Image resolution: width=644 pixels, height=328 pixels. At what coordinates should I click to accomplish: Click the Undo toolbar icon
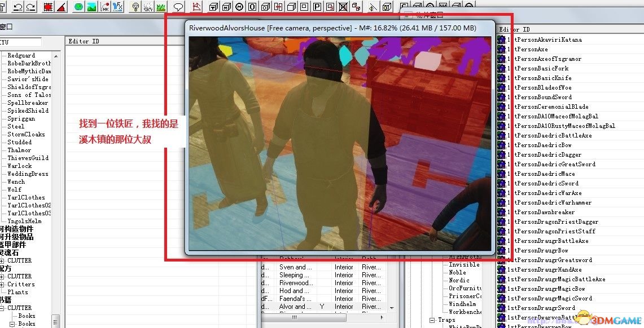(17, 7)
